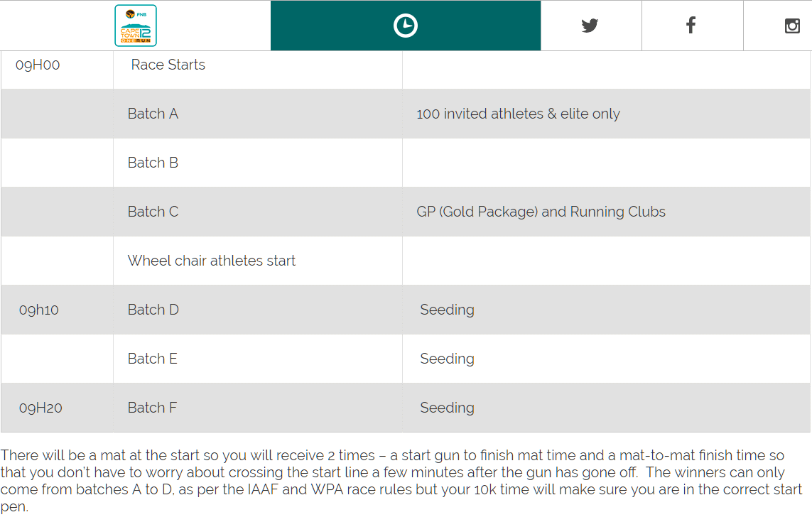Image resolution: width=812 pixels, height=522 pixels.
Task: Select the 09h10 time cell
Action: (39, 310)
